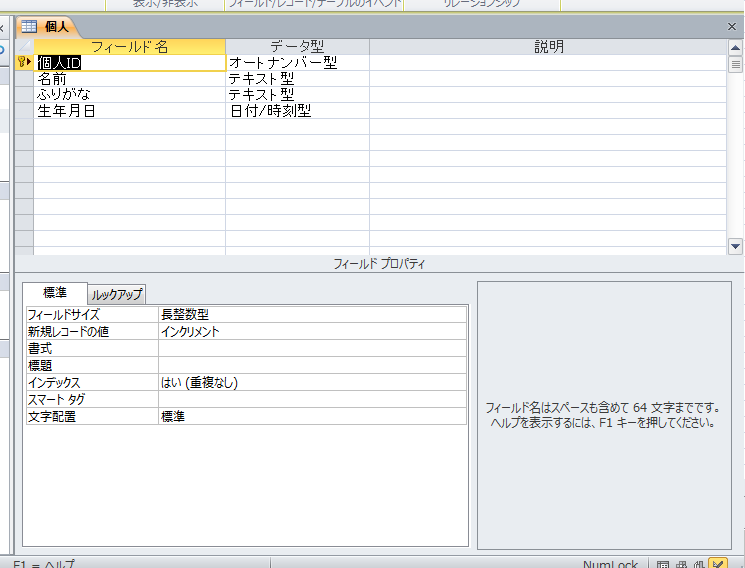Select the row selector for 生年月日
The image size is (745, 568).
[24, 111]
